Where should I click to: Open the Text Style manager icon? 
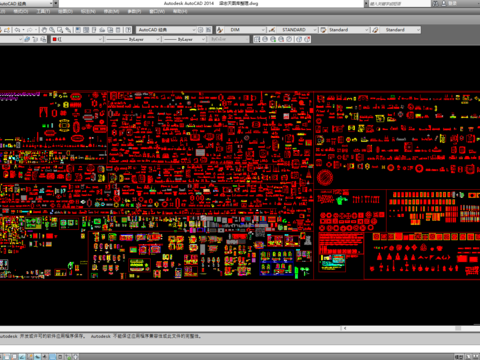pyautogui.click(x=220, y=30)
